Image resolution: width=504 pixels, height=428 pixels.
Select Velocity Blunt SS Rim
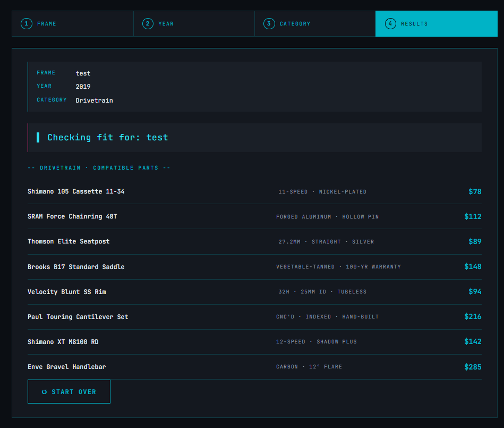(254, 291)
